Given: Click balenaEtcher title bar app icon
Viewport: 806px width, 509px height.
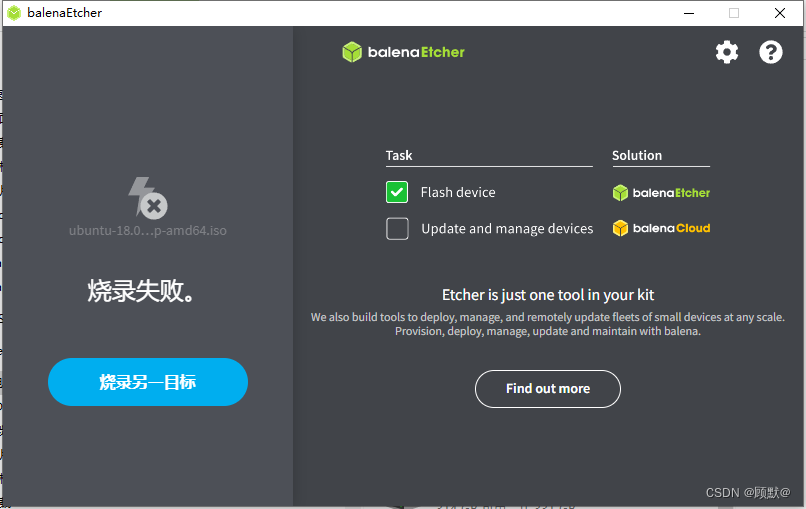Looking at the screenshot, I should click(14, 13).
